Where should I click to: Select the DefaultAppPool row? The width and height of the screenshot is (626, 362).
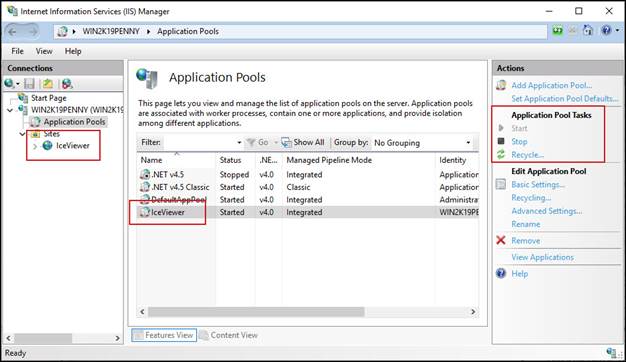pos(307,200)
